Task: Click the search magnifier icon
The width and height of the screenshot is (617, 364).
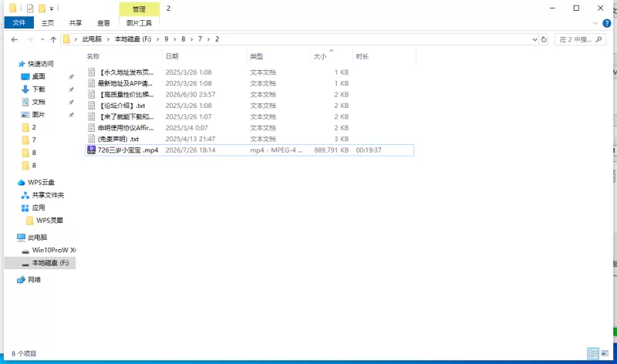Action: (x=599, y=39)
